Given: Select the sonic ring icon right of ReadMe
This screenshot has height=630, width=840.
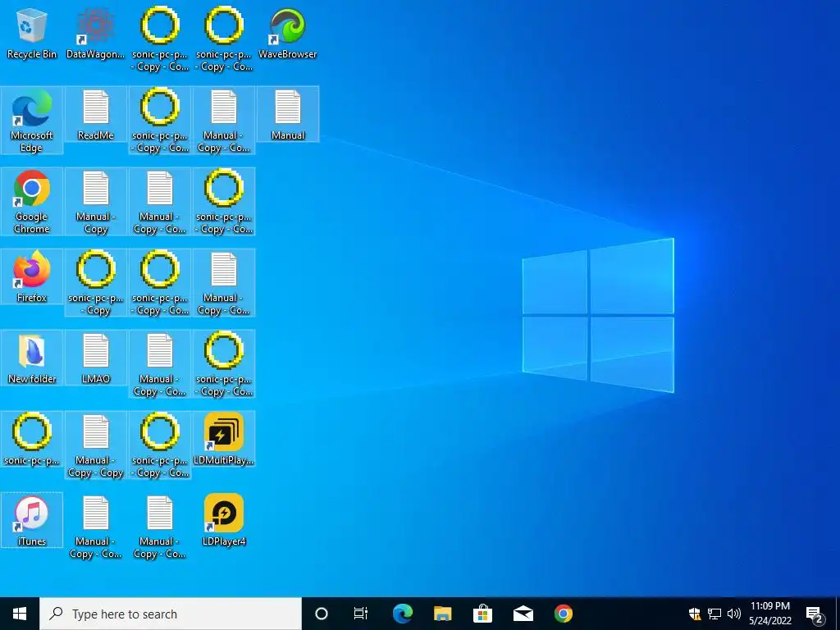Looking at the screenshot, I should [160, 121].
